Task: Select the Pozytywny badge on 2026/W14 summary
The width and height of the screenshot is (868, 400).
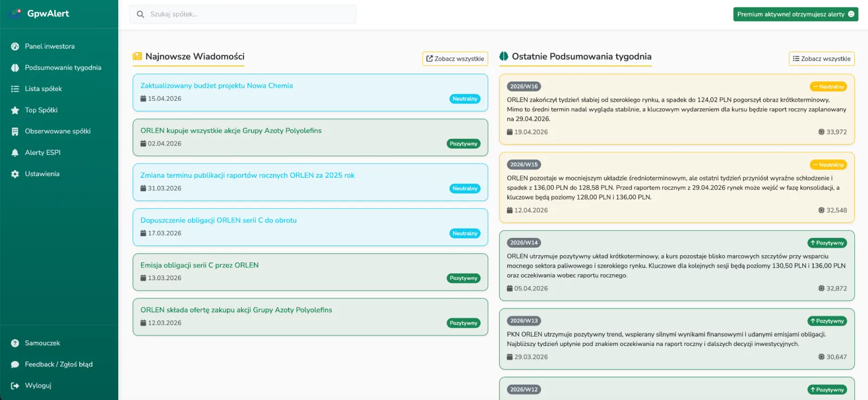Action: click(x=827, y=243)
